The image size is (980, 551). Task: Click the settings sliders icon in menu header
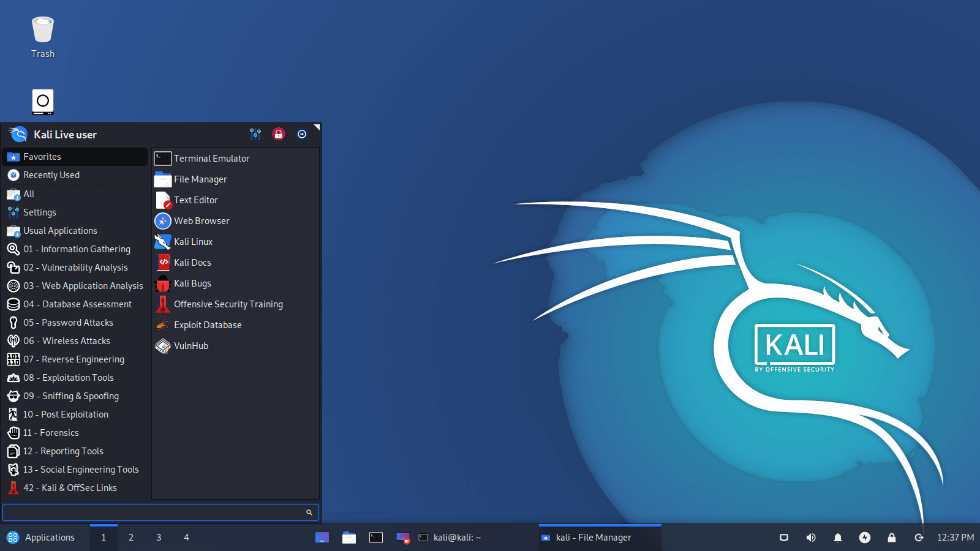(255, 134)
